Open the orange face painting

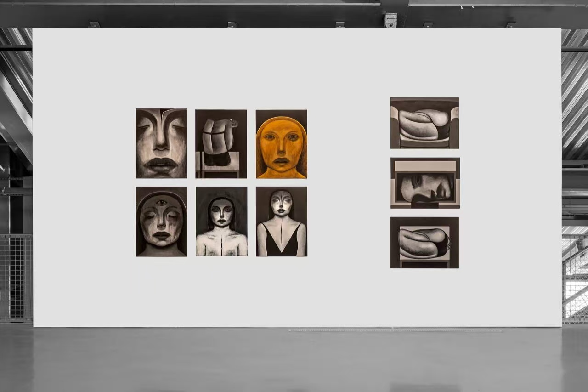click(x=281, y=144)
